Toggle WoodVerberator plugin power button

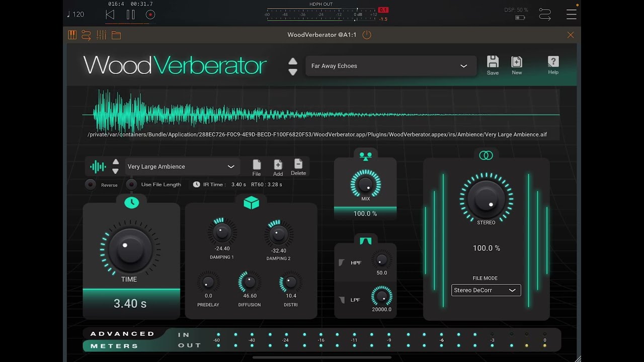(x=367, y=35)
